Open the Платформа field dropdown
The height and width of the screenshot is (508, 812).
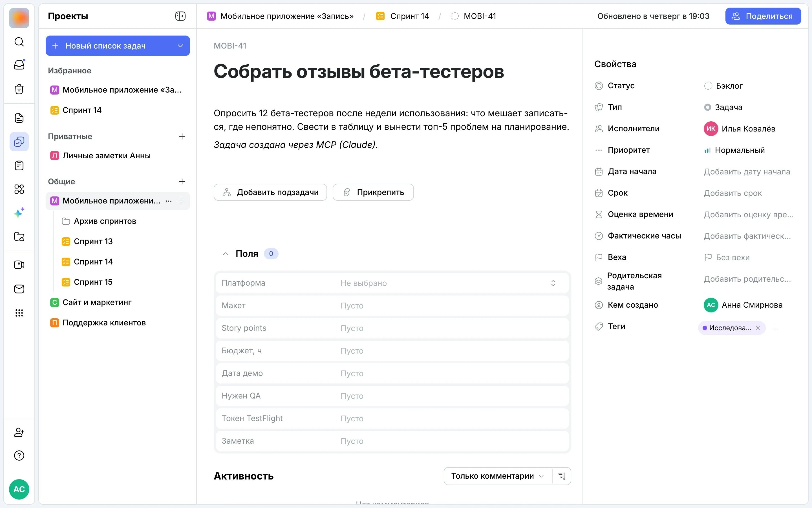coord(392,283)
